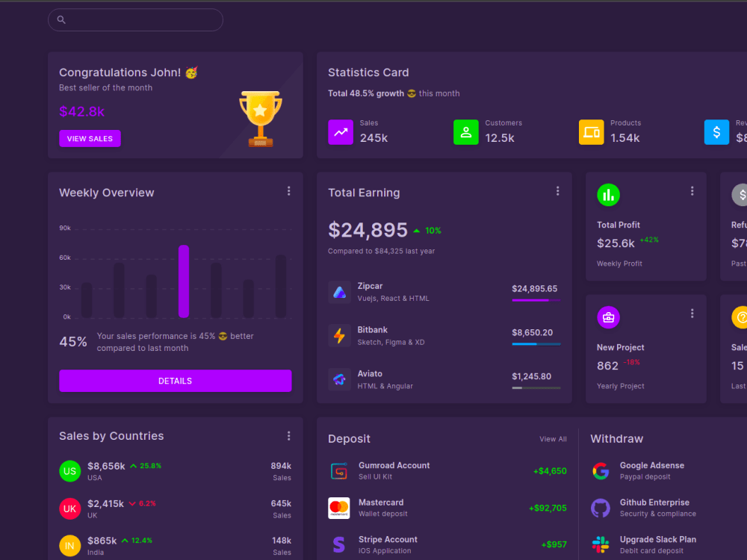Viewport: 747px width, 560px height.
Task: Click the search magnifier icon
Action: pos(61,19)
